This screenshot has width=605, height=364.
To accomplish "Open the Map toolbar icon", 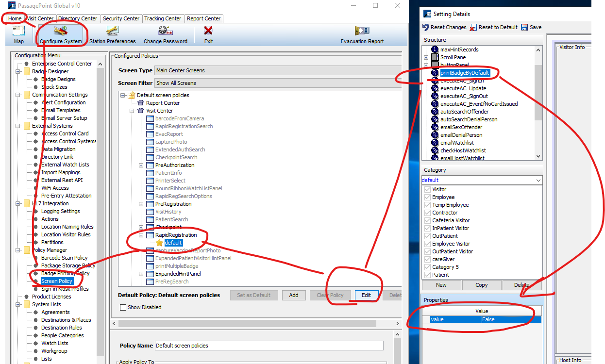I will pyautogui.click(x=19, y=31).
